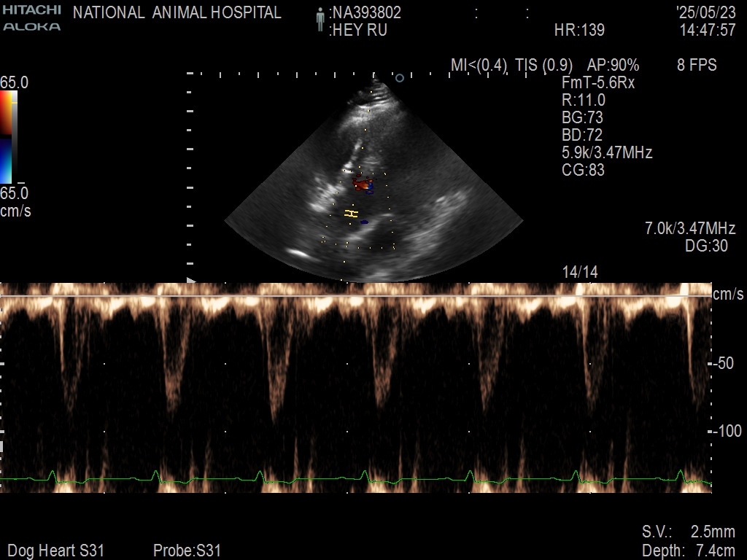Click the Depth 7.4cm value
The width and height of the screenshot is (747, 560).
[x=688, y=551]
